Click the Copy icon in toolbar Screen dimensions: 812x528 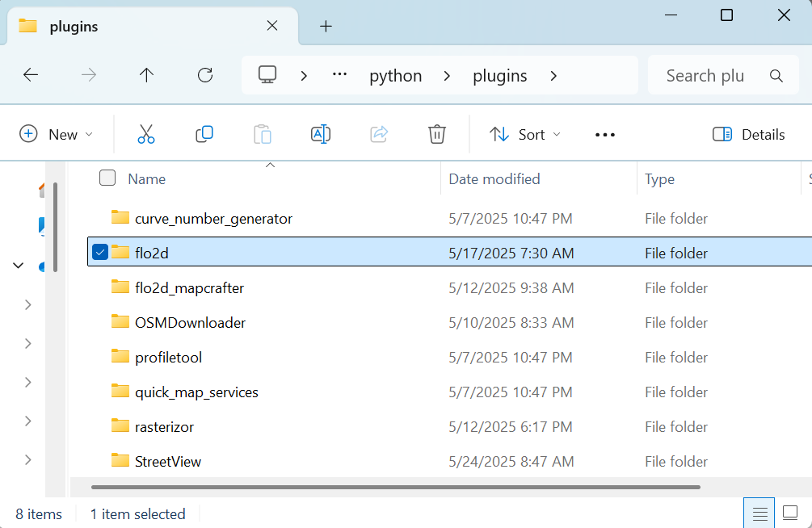pyautogui.click(x=204, y=134)
